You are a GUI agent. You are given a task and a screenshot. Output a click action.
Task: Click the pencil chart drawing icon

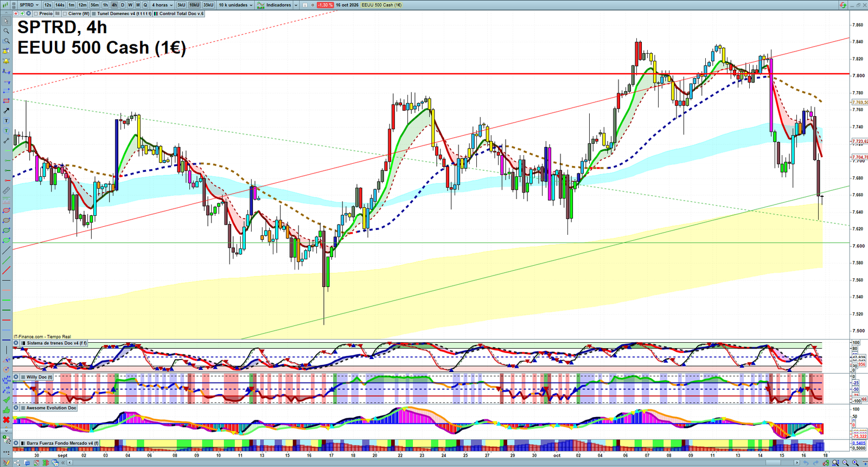[x=7, y=463]
